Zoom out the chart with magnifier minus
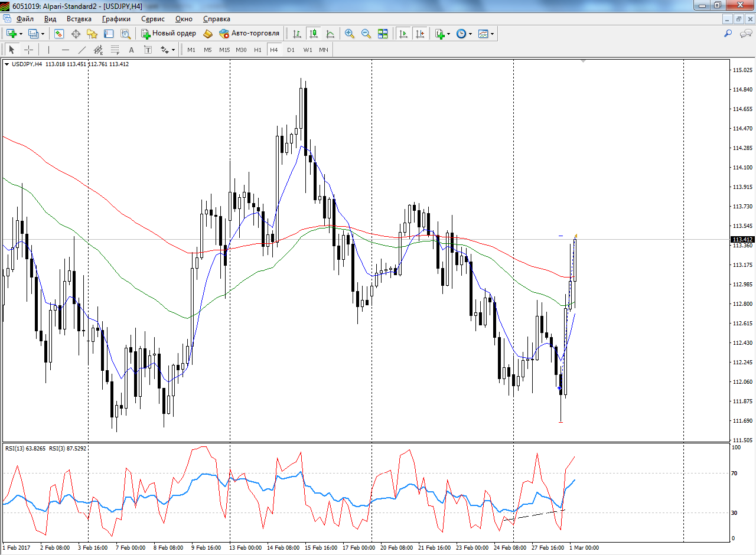The image size is (756, 555). point(366,34)
